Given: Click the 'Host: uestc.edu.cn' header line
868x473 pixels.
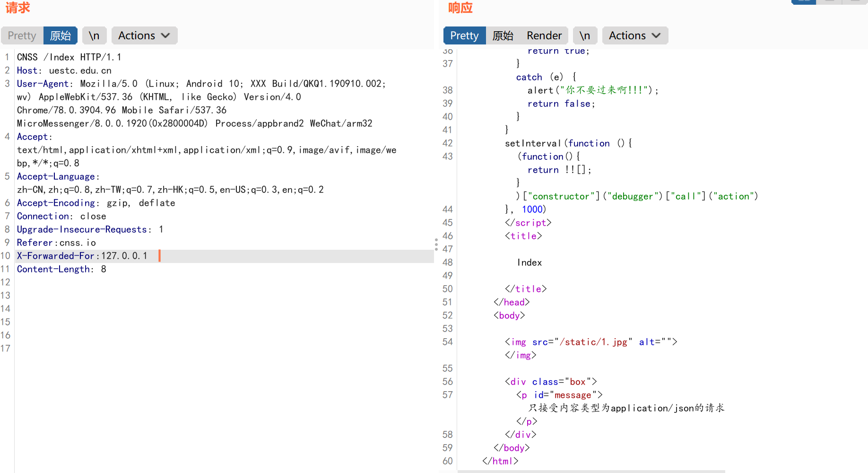Looking at the screenshot, I should 64,70.
